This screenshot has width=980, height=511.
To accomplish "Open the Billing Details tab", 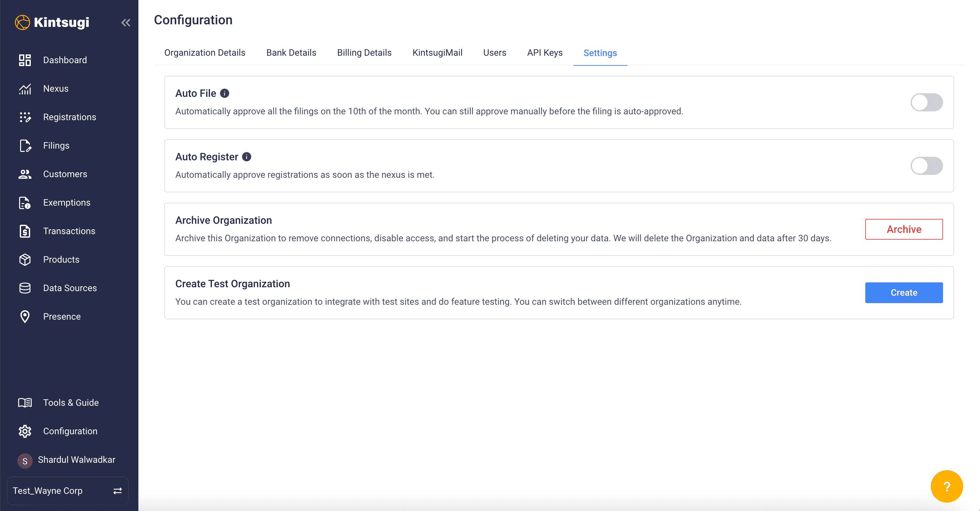I will click(364, 53).
